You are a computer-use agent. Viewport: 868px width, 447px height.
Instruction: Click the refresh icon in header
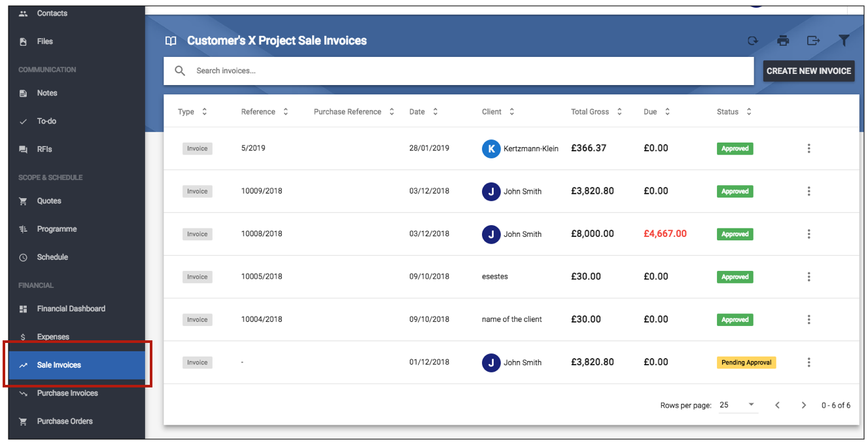[x=753, y=41]
